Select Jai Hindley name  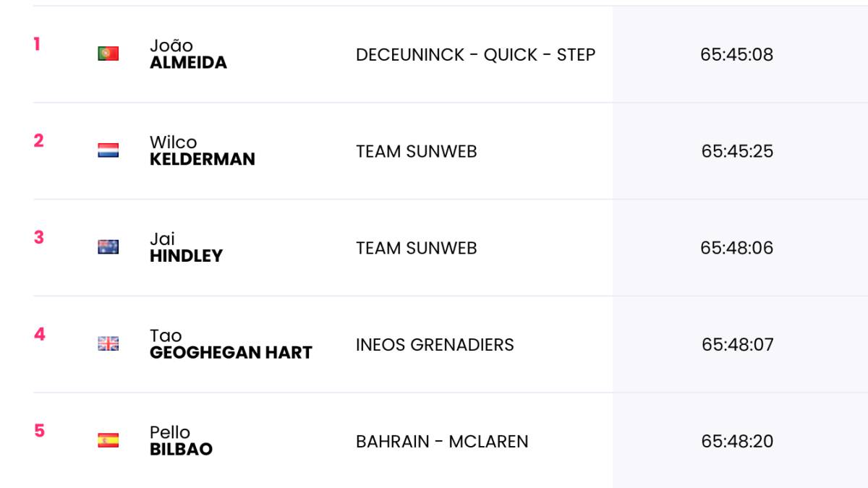186,247
